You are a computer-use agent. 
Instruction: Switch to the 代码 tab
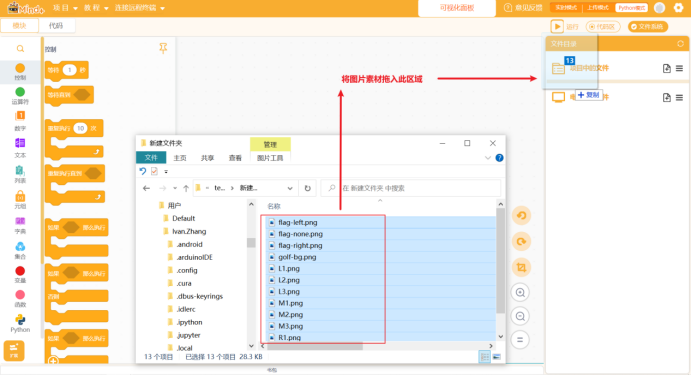point(56,26)
